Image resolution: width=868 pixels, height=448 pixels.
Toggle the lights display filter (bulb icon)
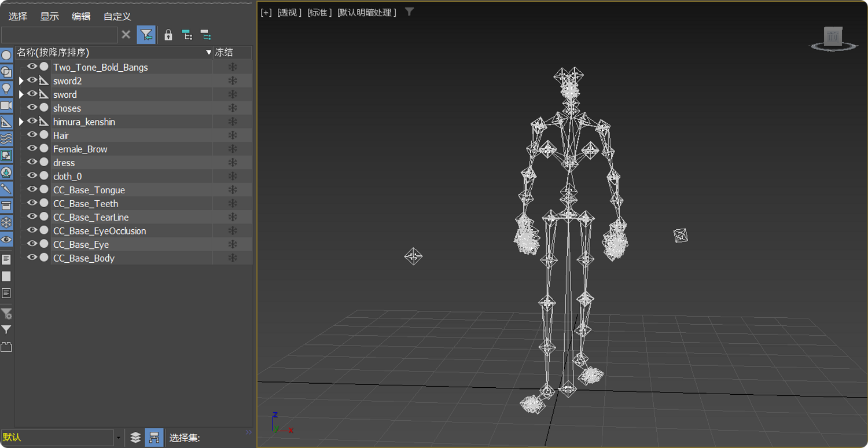[6, 89]
